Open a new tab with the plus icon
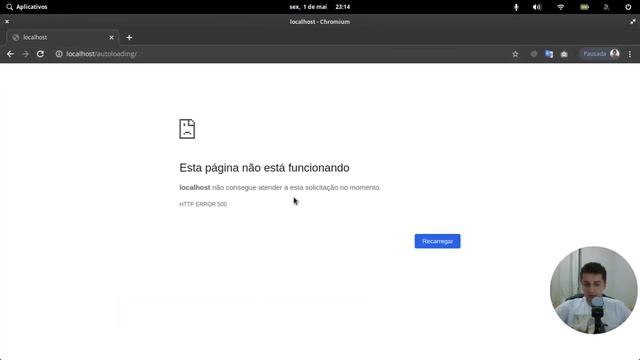The height and width of the screenshot is (360, 640). [129, 38]
